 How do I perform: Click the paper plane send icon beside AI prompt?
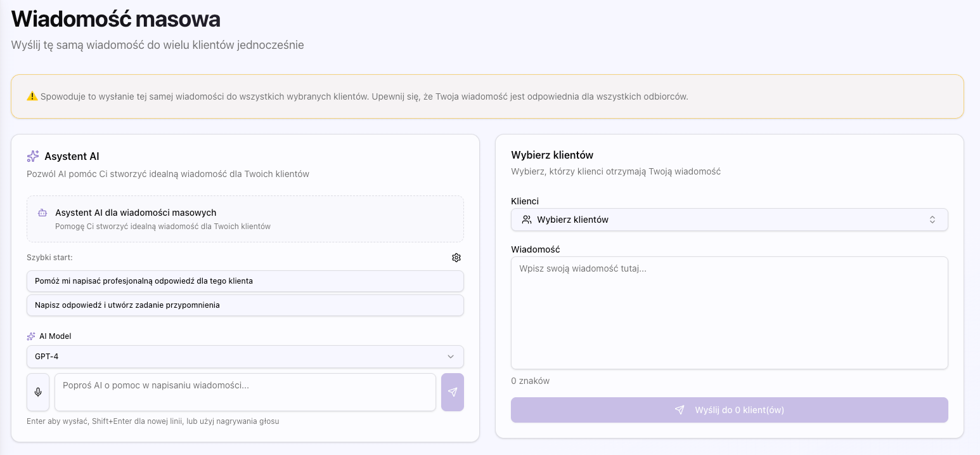click(452, 392)
